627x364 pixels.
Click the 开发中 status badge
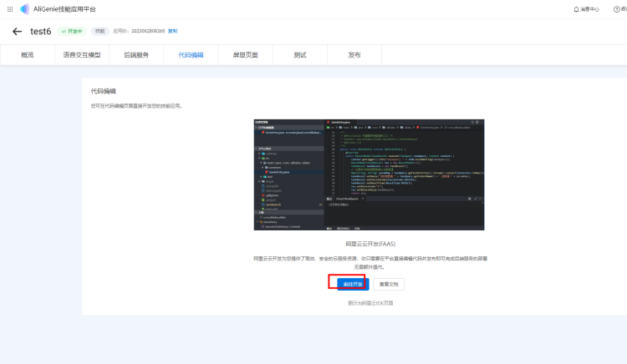coord(74,31)
